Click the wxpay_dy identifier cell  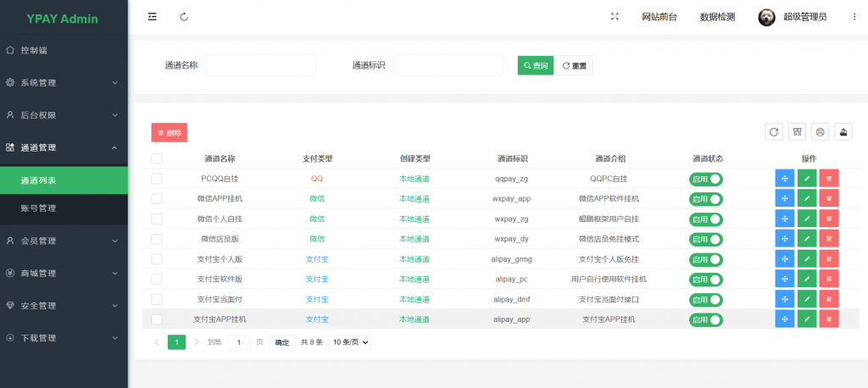511,239
